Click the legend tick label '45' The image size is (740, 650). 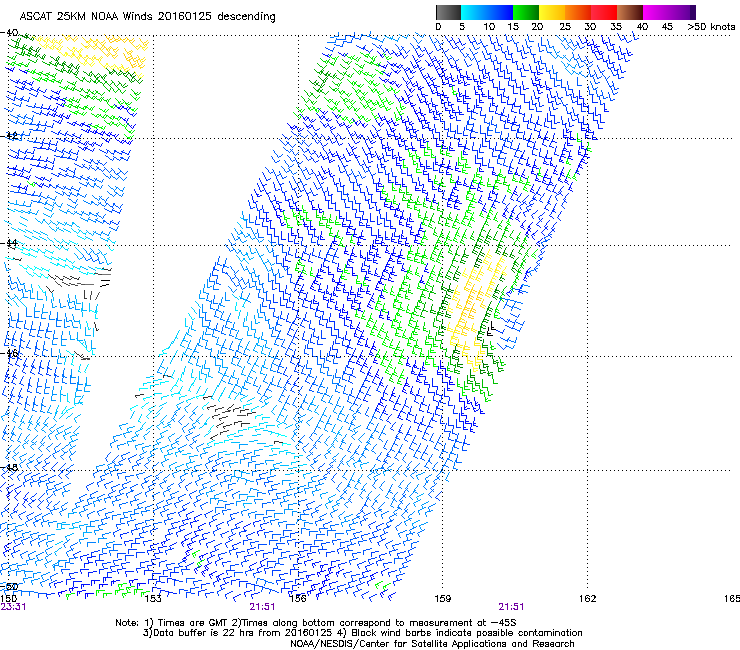[667, 27]
